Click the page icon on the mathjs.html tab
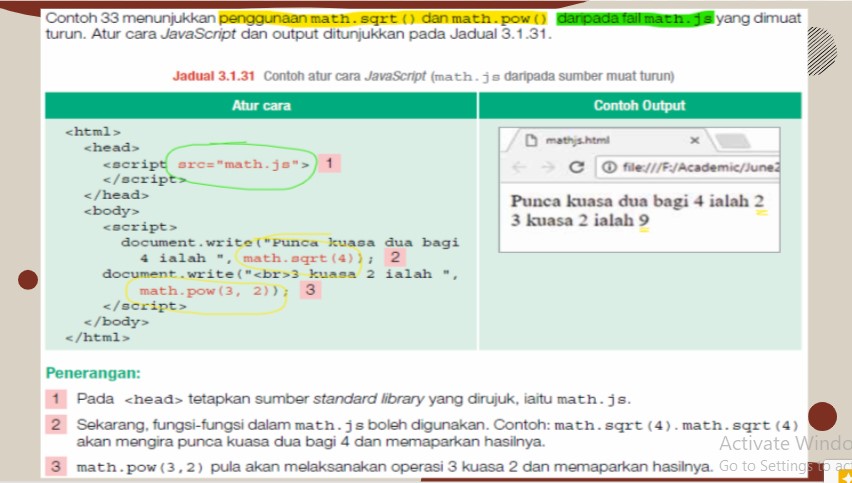The image size is (852, 483). 531,140
